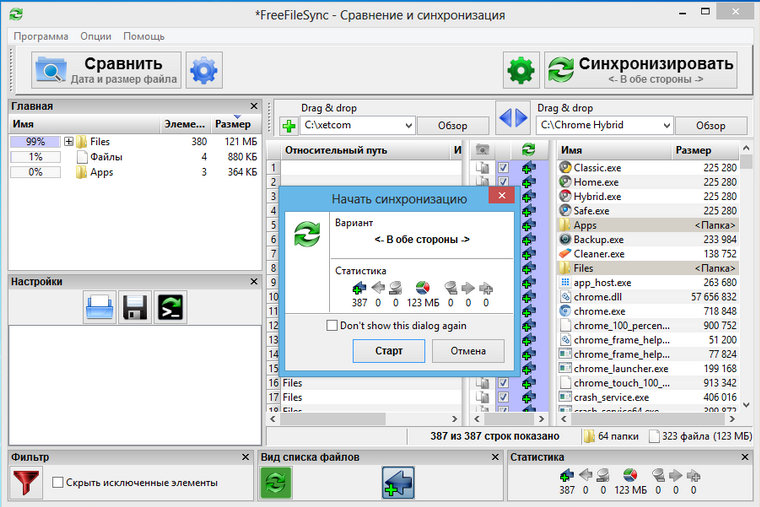
Task: Select Apps row in Главная panel
Action: coord(134,172)
